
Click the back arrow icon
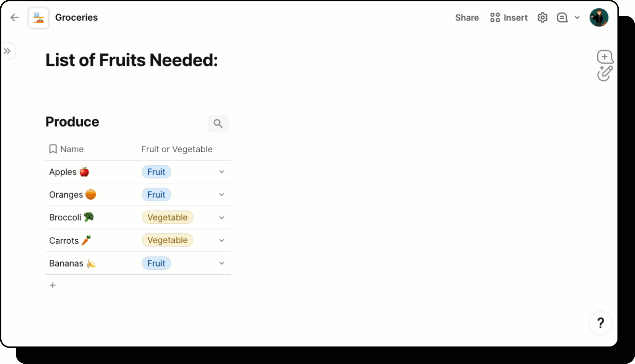[x=15, y=18]
